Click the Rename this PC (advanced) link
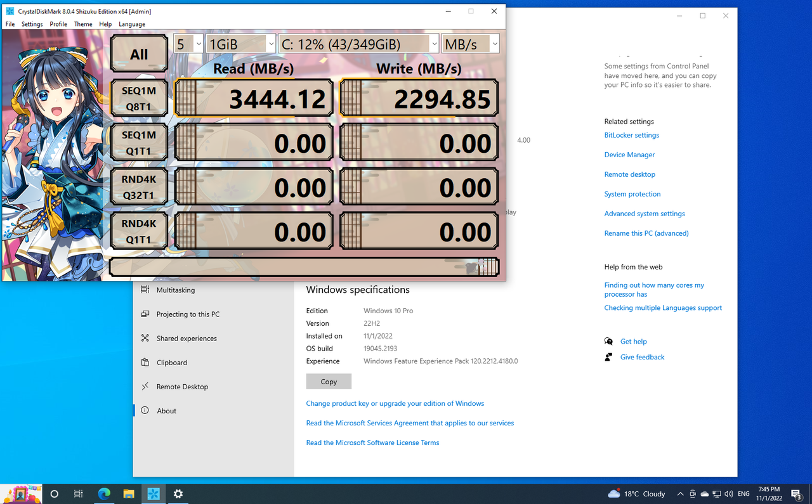This screenshot has height=504, width=812. pyautogui.click(x=646, y=233)
